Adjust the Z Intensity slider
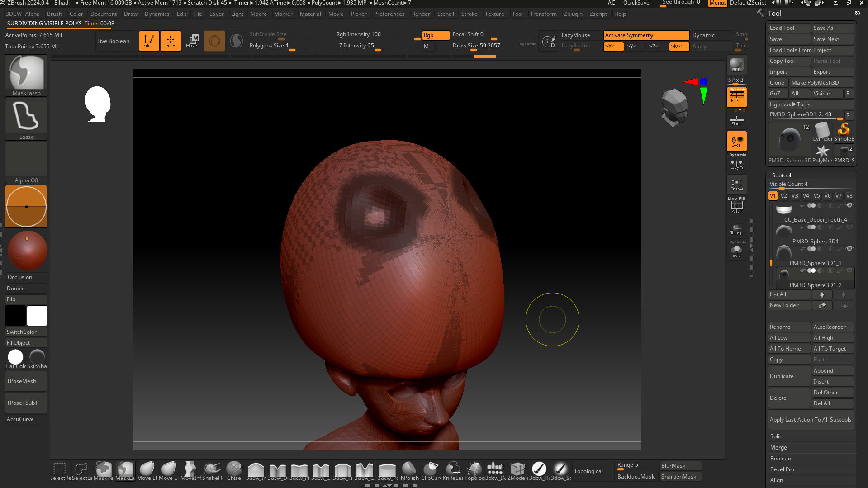 (x=378, y=46)
